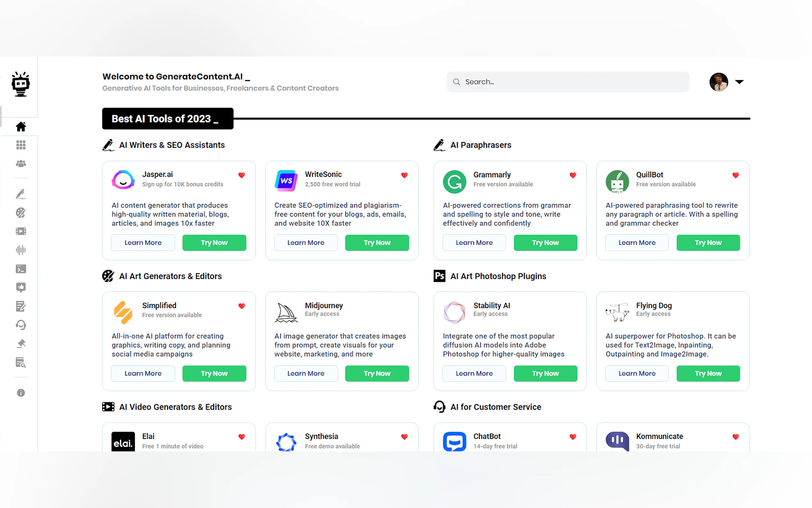This screenshot has height=508, width=812.
Task: Open the AI Writers & SEO Assistants heading
Action: point(172,145)
